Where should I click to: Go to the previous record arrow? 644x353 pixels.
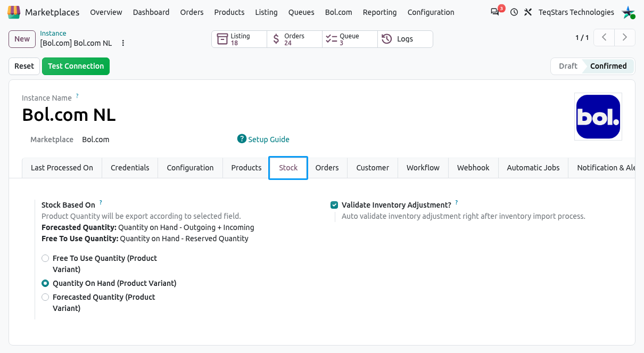(x=604, y=37)
